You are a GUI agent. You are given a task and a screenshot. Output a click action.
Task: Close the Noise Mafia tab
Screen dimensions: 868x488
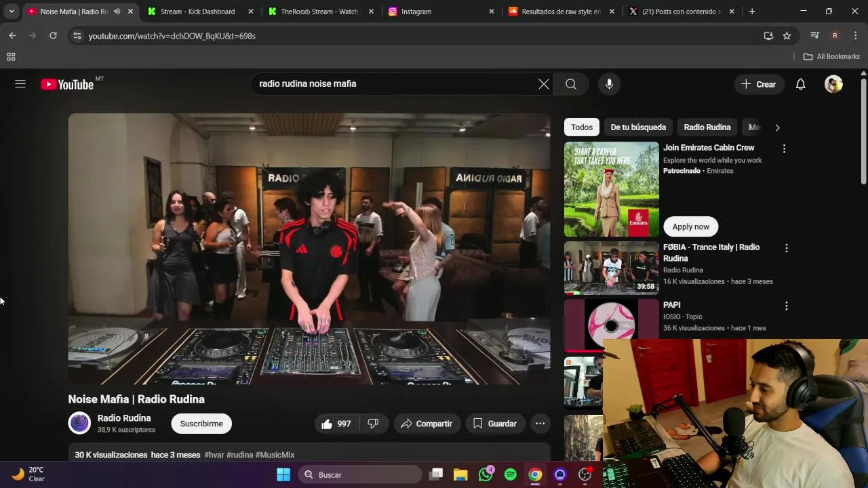pyautogui.click(x=130, y=12)
